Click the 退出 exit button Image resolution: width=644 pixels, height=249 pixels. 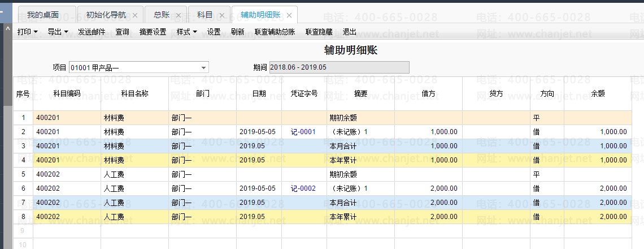pyautogui.click(x=350, y=32)
